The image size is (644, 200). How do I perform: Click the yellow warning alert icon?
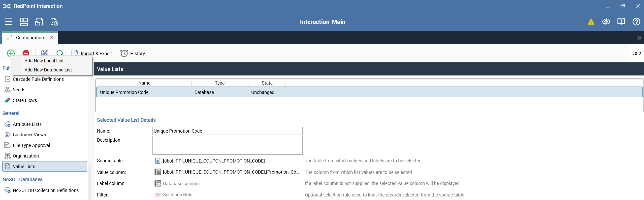[x=591, y=22]
